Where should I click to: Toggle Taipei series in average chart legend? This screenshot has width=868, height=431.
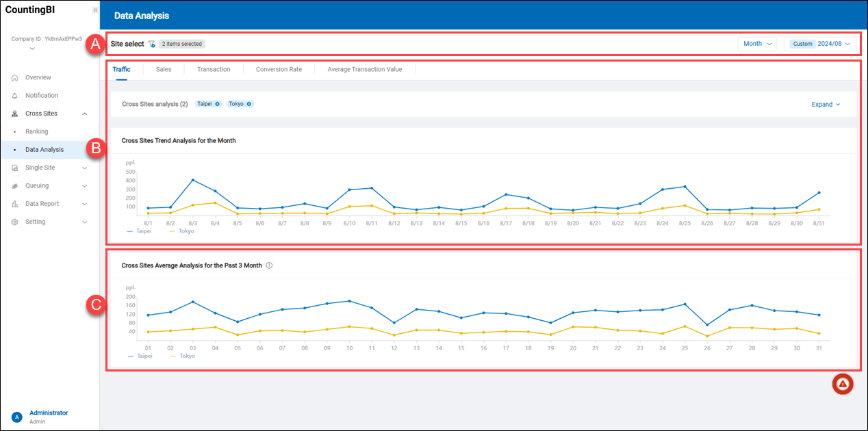(x=140, y=356)
